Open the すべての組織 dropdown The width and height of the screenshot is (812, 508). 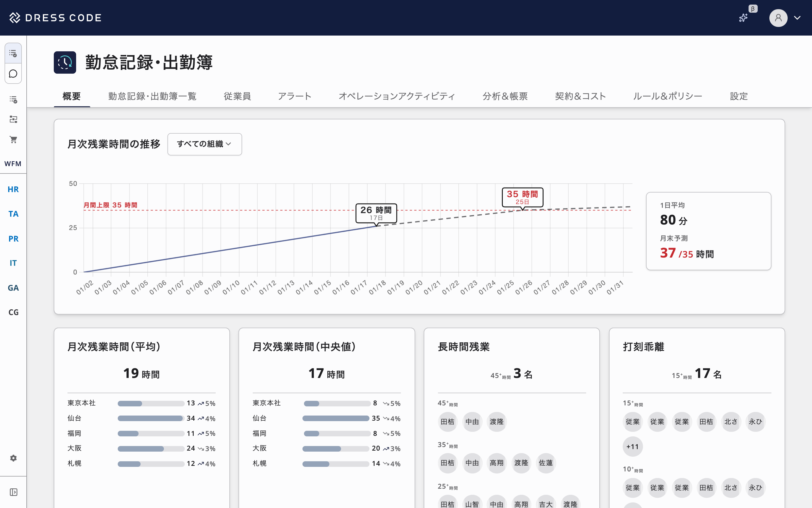pos(205,144)
